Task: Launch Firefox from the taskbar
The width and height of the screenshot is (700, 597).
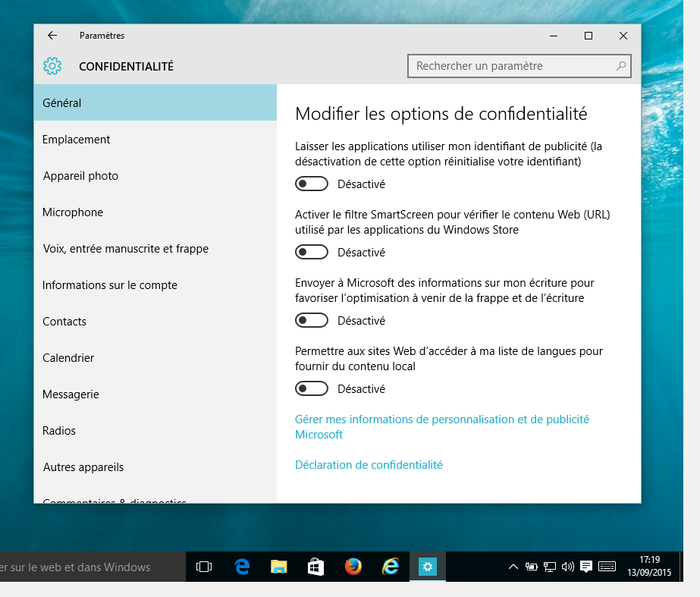Action: point(353,567)
